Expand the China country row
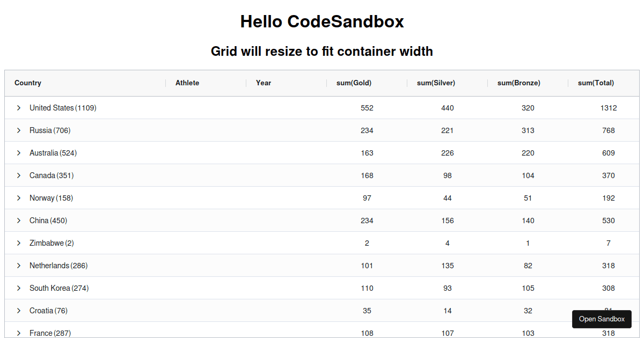Screen dimensions: 644x338 [x=19, y=221]
